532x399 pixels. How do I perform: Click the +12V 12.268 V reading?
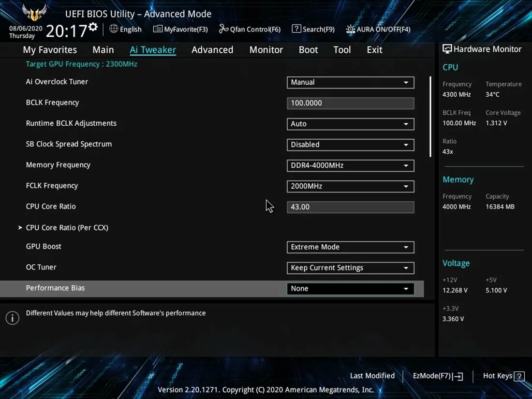point(455,291)
